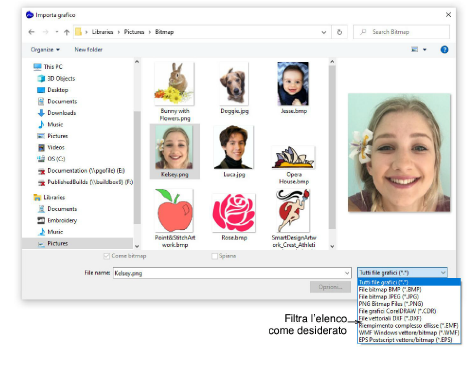The image size is (475, 365).
Task: Filter by File bitmap BMP (*.BMP)
Action: (x=409, y=290)
